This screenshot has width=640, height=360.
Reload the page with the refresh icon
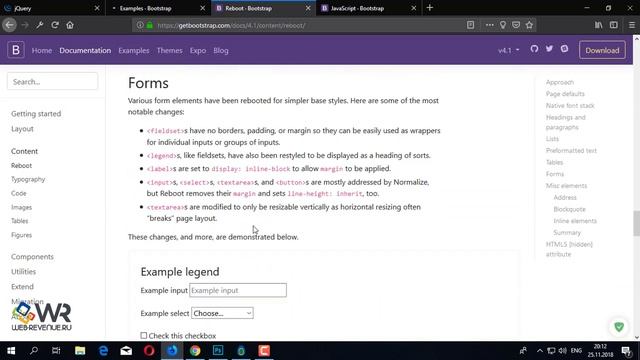[55, 25]
